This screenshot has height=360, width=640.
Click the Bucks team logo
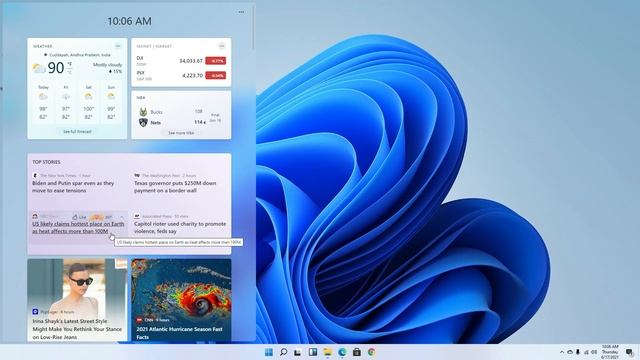pyautogui.click(x=143, y=111)
